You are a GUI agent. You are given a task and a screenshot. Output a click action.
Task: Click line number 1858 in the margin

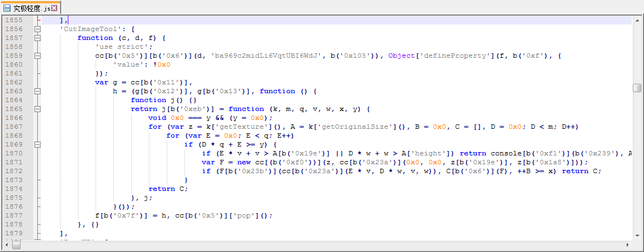[x=13, y=47]
